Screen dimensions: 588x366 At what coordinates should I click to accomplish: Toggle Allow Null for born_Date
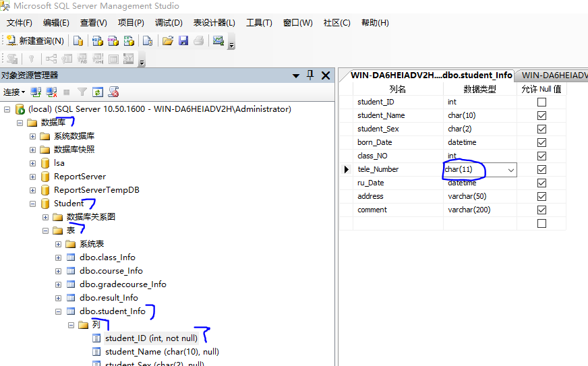(541, 142)
